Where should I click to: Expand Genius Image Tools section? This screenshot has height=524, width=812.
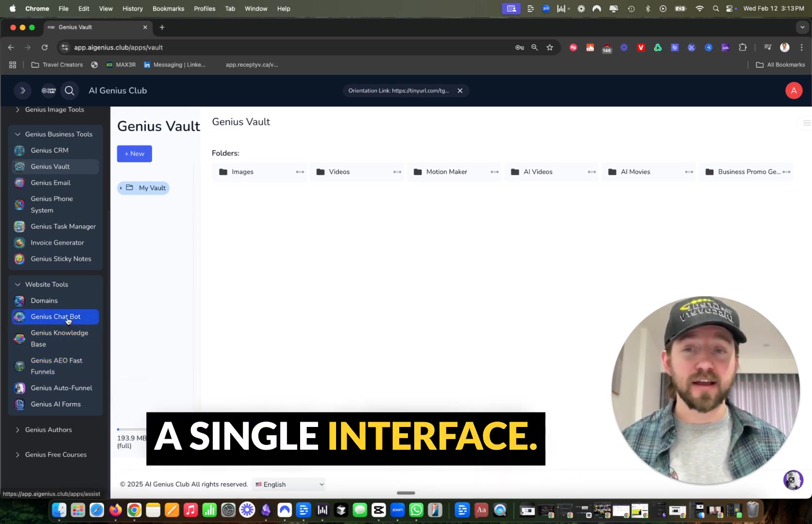pyautogui.click(x=55, y=110)
